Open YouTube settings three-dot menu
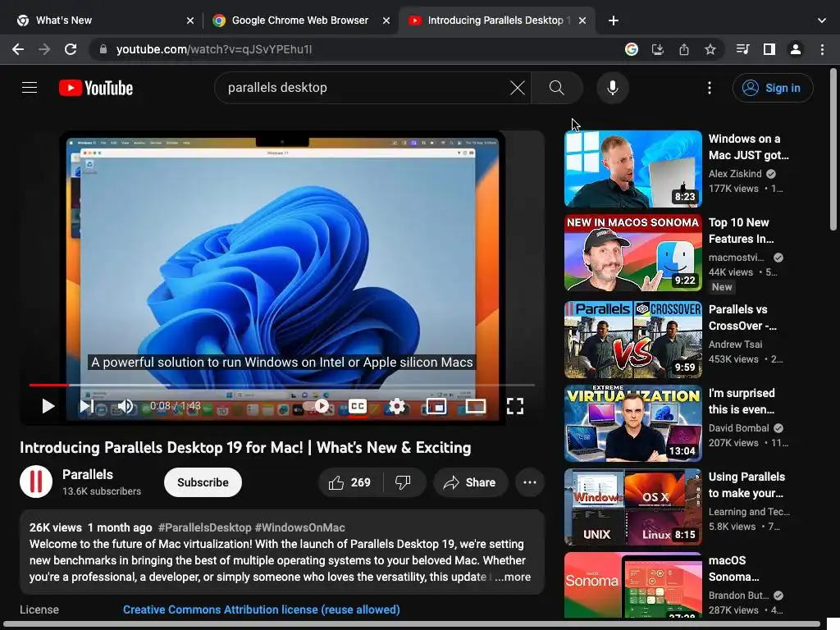This screenshot has height=630, width=840. click(x=710, y=88)
